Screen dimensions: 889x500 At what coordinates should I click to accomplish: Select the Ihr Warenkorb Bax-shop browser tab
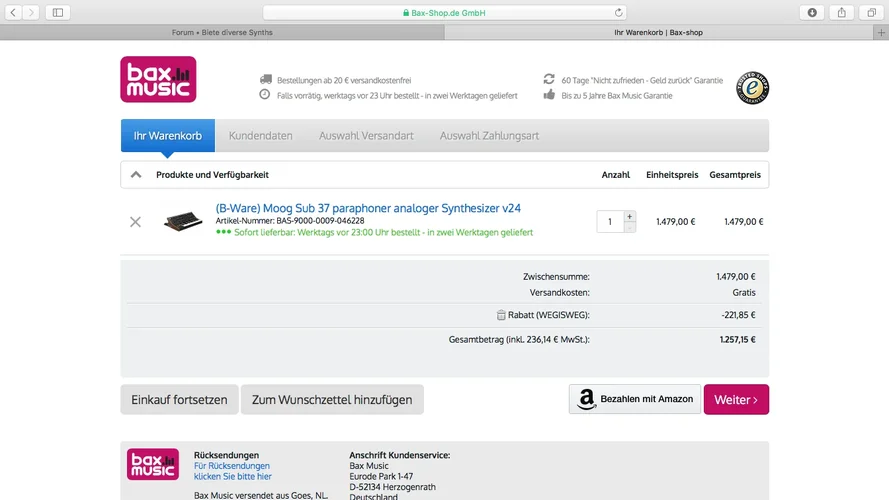pos(659,32)
